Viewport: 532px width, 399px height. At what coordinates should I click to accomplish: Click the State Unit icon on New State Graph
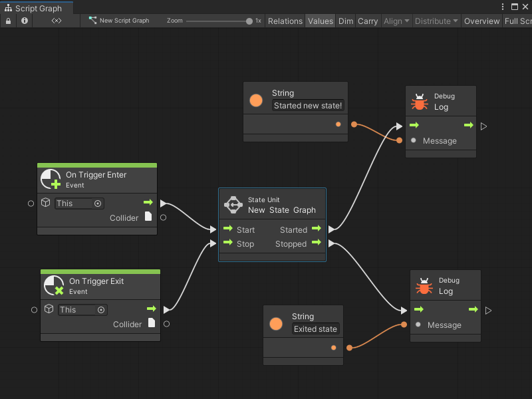233,204
